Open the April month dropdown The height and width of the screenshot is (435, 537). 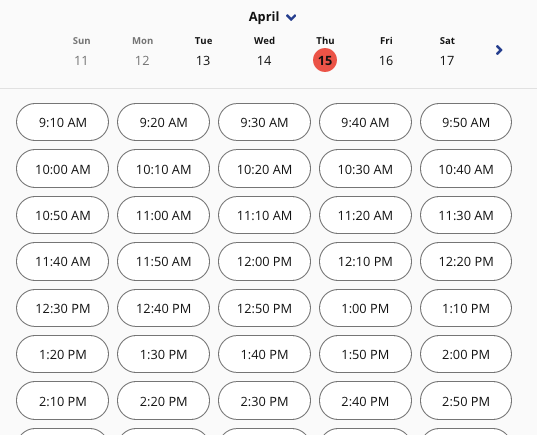coord(272,17)
